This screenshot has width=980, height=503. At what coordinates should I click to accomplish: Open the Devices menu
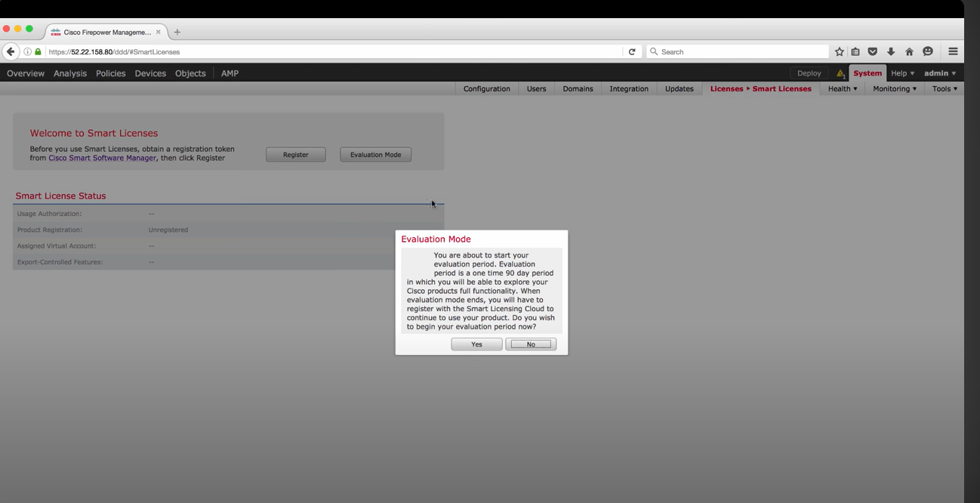(x=150, y=73)
